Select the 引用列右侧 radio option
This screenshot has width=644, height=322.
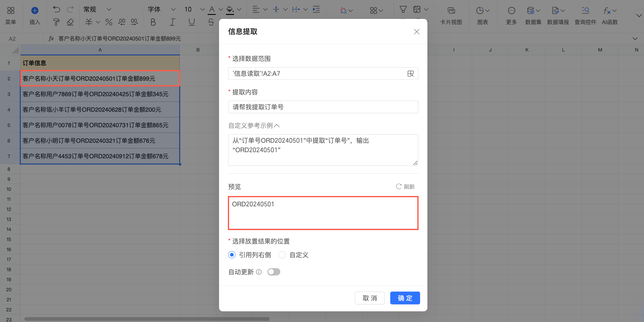[x=232, y=255]
